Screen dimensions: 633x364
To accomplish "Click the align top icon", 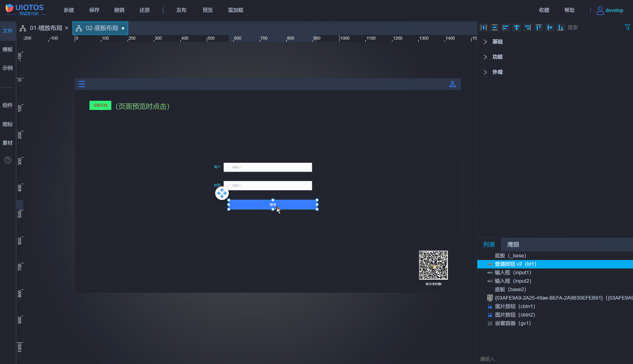I will pos(539,27).
